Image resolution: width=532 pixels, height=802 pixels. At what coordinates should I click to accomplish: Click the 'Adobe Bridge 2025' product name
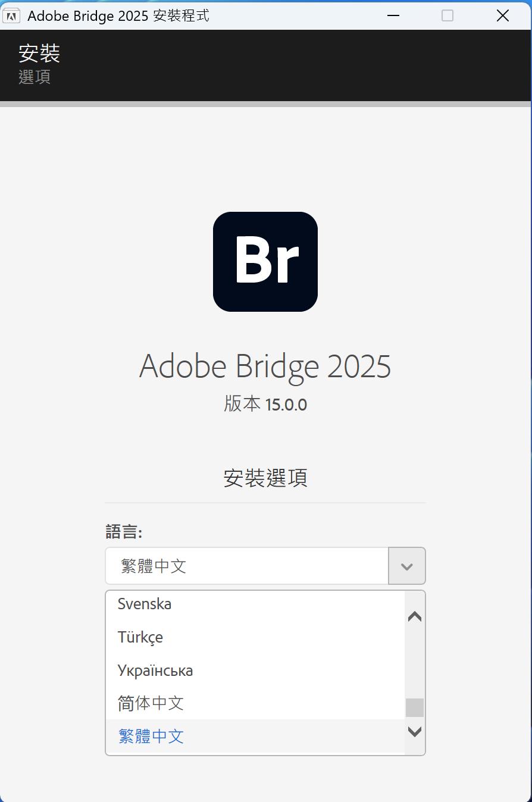coord(265,366)
